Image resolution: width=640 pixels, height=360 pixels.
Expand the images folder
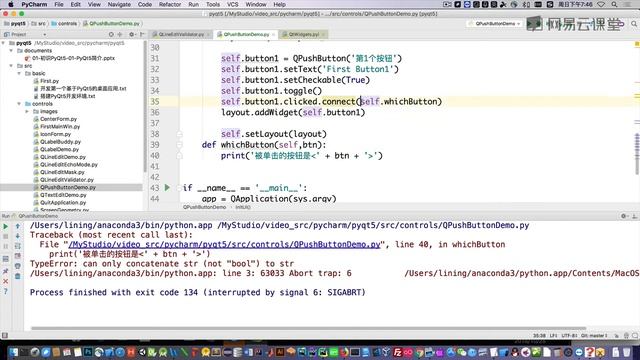point(27,111)
